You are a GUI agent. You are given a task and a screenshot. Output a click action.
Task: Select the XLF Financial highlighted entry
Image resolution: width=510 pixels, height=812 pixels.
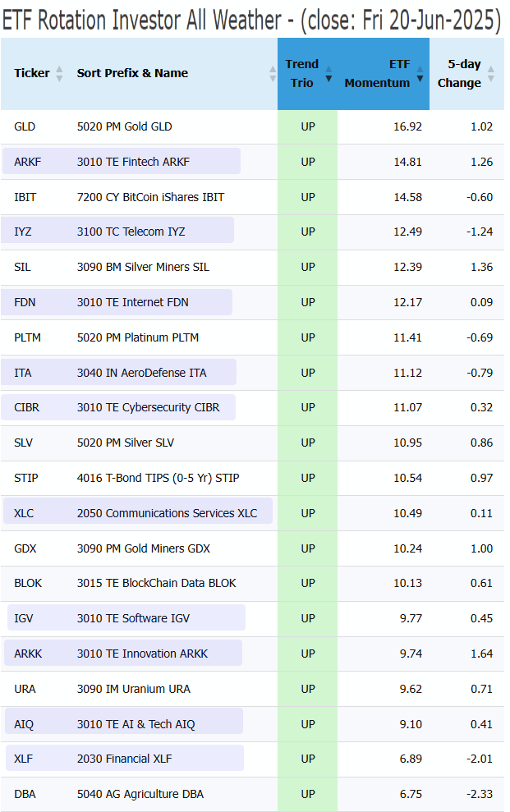(x=125, y=758)
